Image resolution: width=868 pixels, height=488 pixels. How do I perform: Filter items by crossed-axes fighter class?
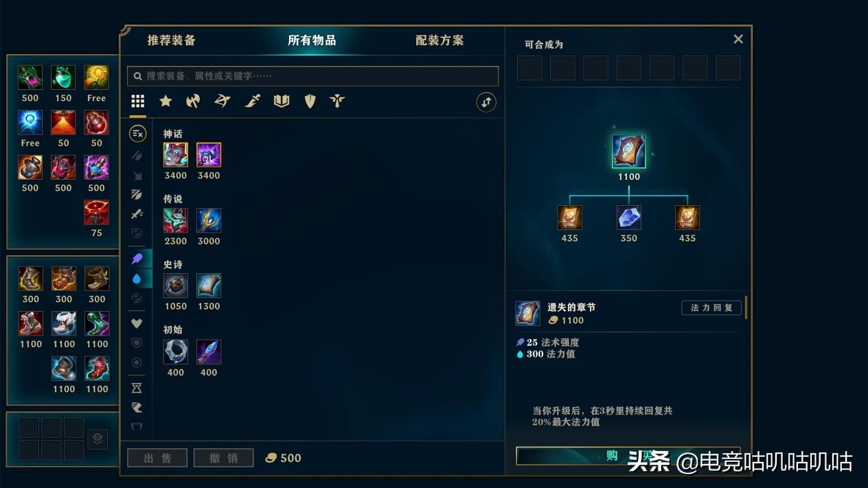[x=193, y=102]
